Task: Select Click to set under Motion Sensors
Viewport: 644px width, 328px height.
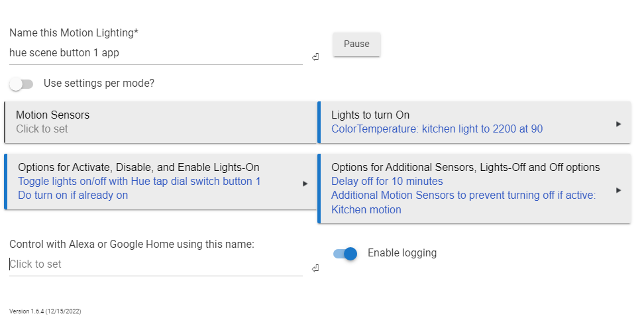Action: [42, 129]
